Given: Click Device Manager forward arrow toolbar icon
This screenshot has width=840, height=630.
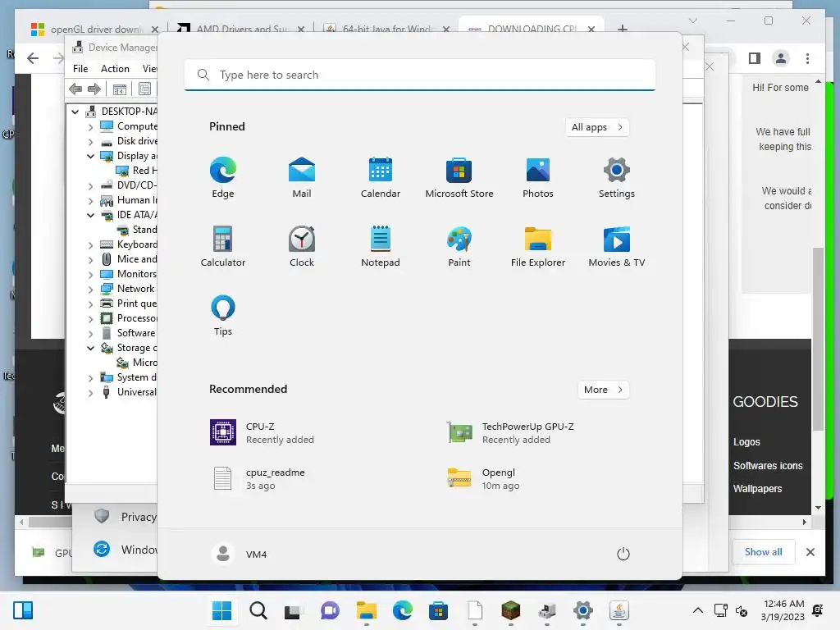Looking at the screenshot, I should 94,89.
